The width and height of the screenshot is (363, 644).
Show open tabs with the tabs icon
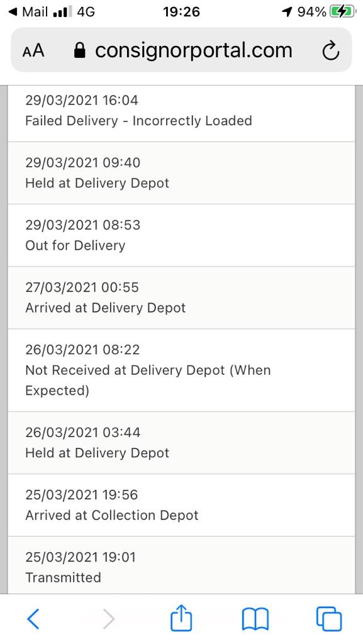pos(329,619)
